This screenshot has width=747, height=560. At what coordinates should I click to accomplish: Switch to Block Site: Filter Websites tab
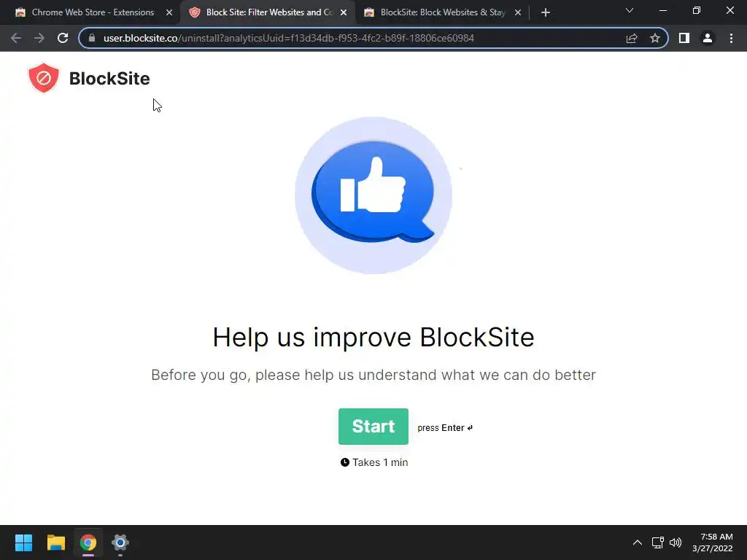(x=268, y=12)
